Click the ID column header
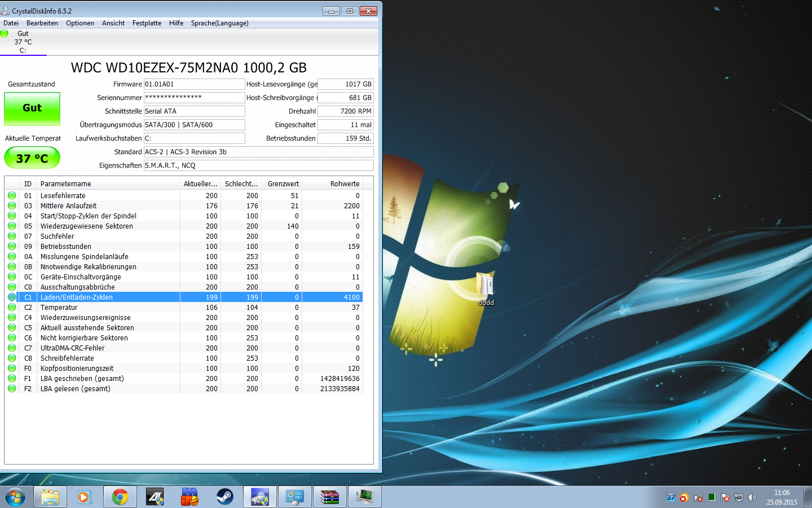This screenshot has width=812, height=508. [28, 183]
